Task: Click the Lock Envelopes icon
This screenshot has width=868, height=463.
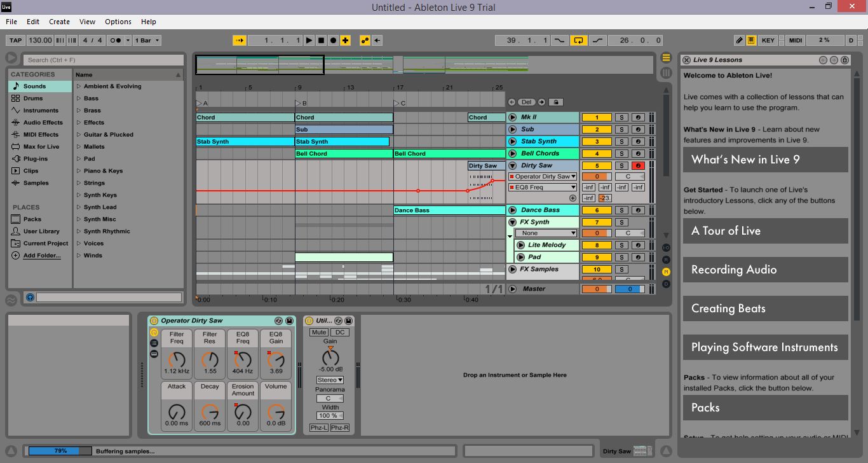Action: click(x=555, y=102)
